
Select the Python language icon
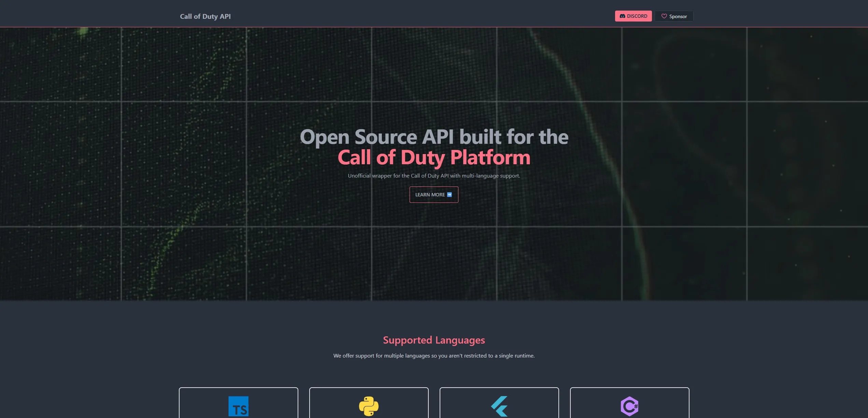click(369, 406)
